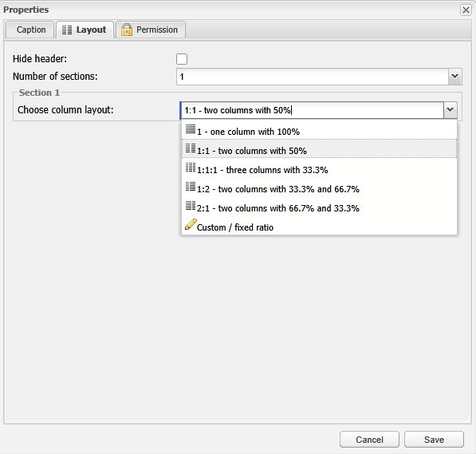The width and height of the screenshot is (476, 454).
Task: Tick the Hide header checkbox
Action: (x=182, y=59)
